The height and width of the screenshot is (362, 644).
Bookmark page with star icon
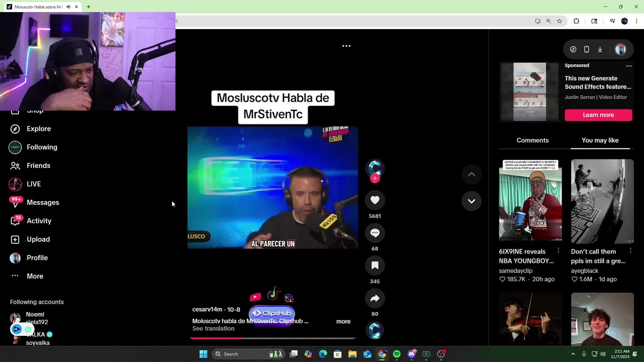[559, 21]
